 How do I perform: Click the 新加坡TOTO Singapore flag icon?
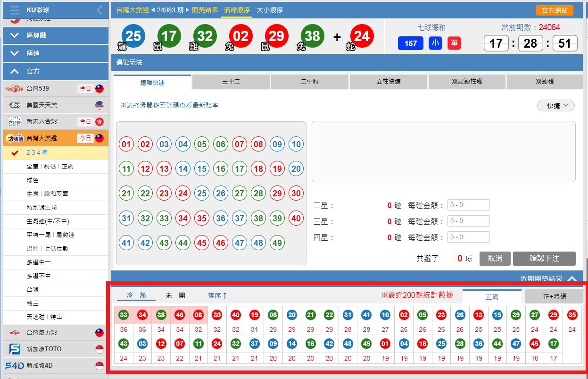tap(99, 349)
